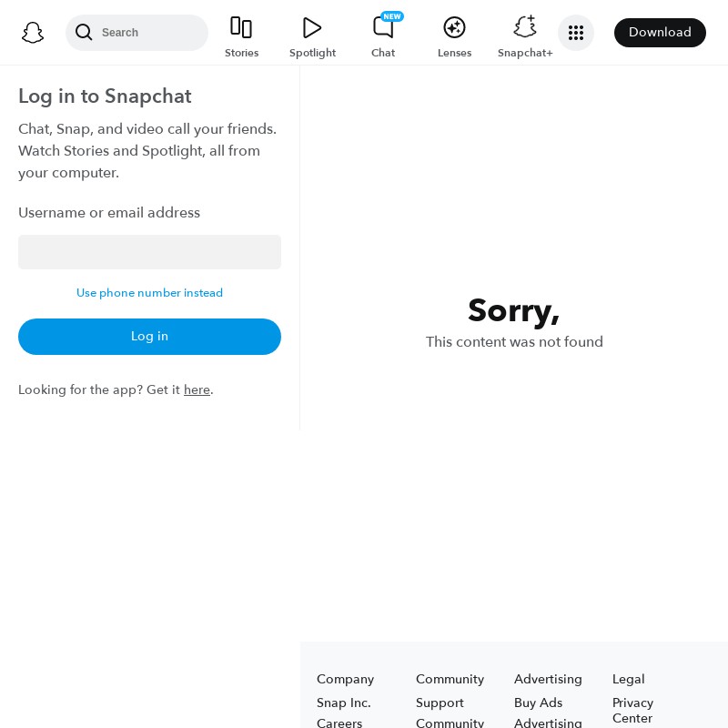This screenshot has width=728, height=728.
Task: Select the Lenses label in top navigation
Action: (x=454, y=53)
